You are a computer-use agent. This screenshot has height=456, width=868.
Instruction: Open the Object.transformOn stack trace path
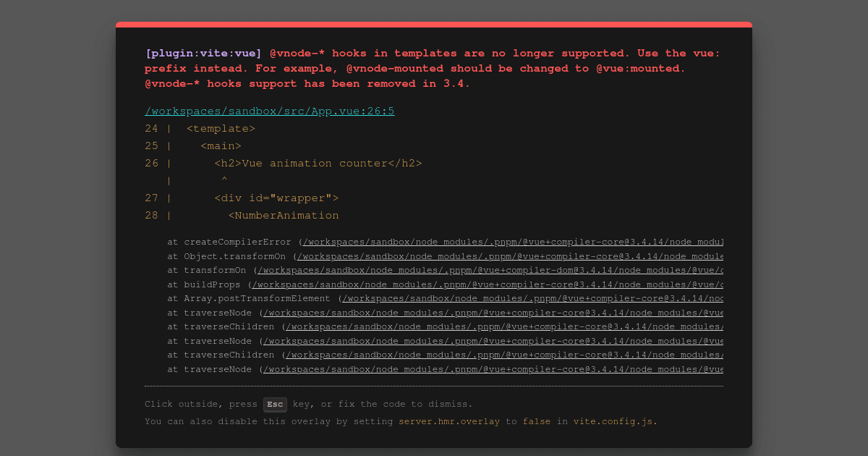(x=510, y=256)
